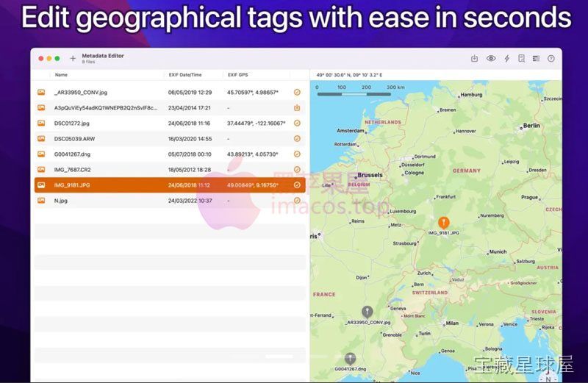Viewport: 588px width, 383px height.
Task: Click GPS value 43.89213°, 4.05730°
Action: point(252,154)
